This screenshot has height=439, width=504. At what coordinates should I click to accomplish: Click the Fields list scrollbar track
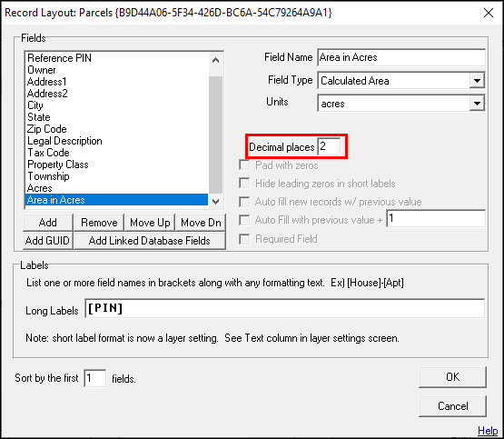(216, 135)
